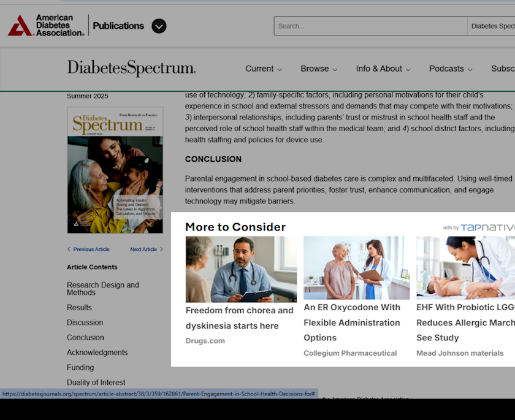Click the Diabetes Spectrum journal logo
This screenshot has height=420, width=515.
(x=131, y=68)
